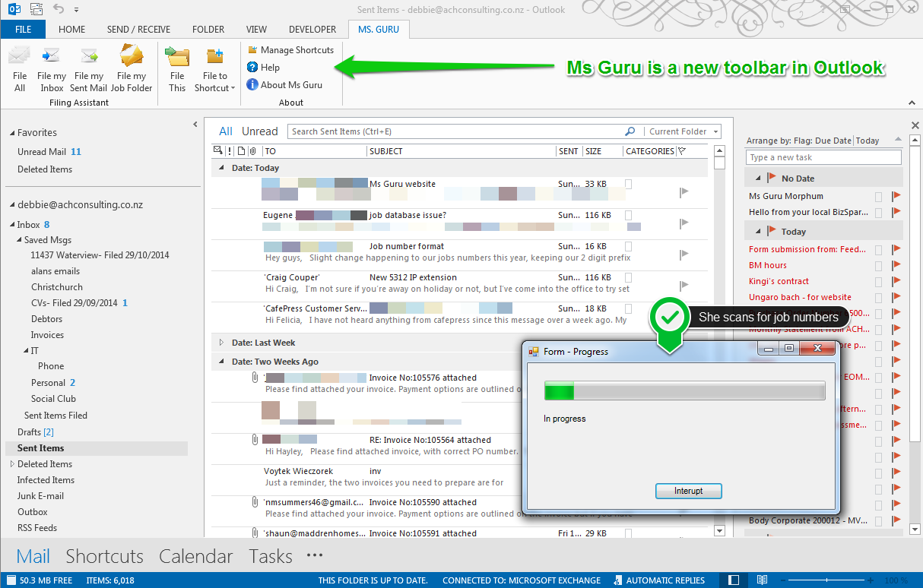923x588 pixels.
Task: Click the Search Sent Items field
Action: coord(456,131)
